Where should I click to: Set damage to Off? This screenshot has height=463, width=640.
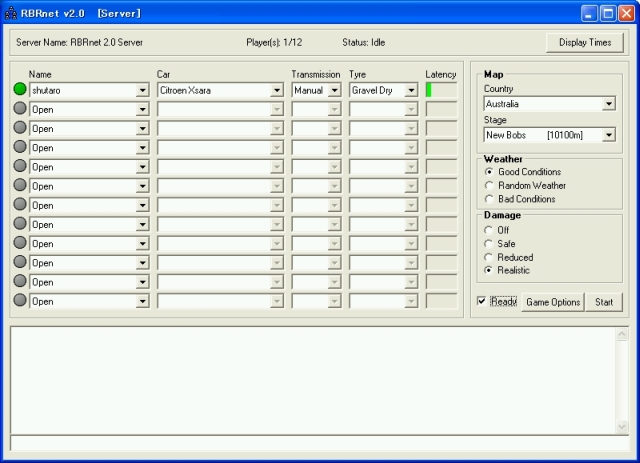pos(489,230)
